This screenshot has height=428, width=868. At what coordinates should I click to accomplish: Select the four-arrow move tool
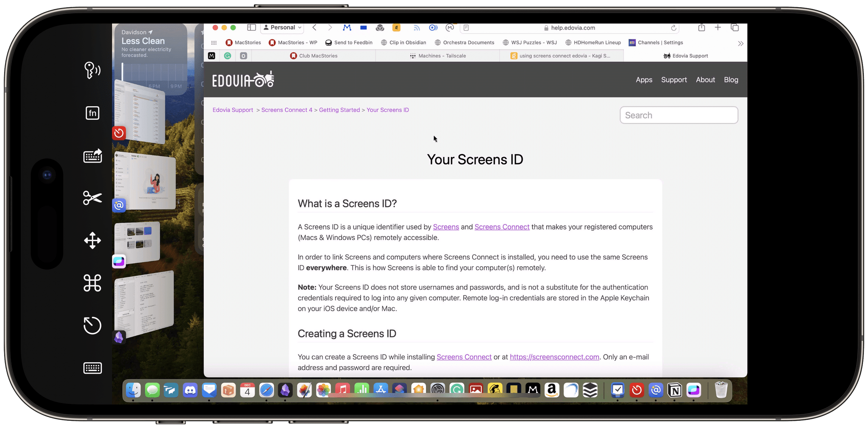(92, 240)
